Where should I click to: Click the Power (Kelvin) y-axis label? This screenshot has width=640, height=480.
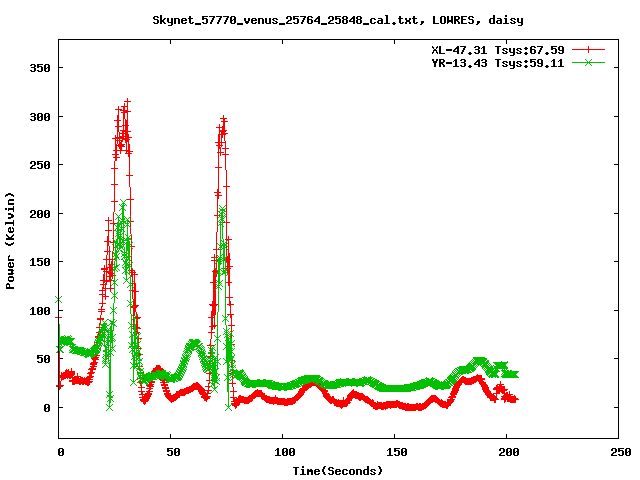coord(10,241)
